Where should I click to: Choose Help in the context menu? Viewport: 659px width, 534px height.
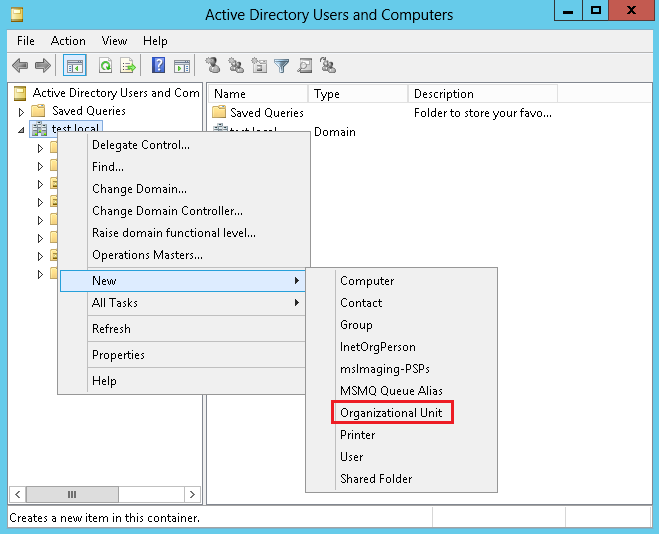(x=182, y=381)
